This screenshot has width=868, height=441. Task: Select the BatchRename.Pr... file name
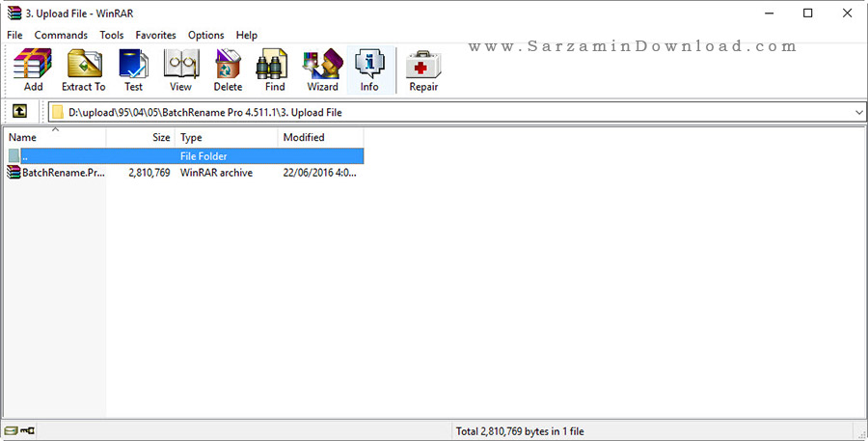[63, 173]
